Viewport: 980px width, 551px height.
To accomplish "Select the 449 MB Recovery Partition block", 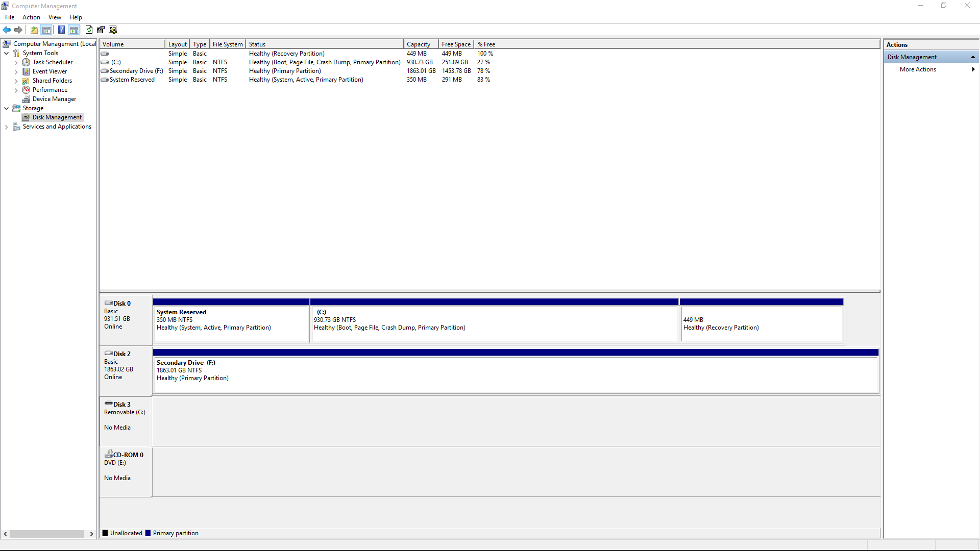I will 762,324.
